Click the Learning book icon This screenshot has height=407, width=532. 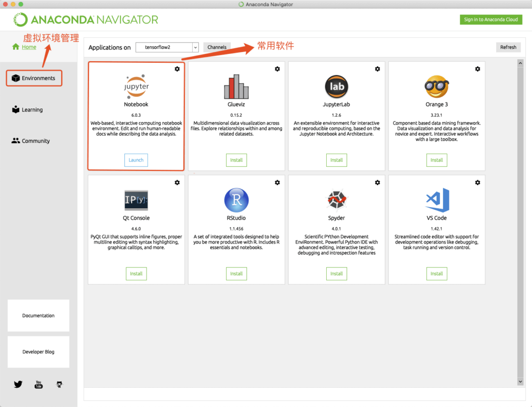[x=16, y=110]
